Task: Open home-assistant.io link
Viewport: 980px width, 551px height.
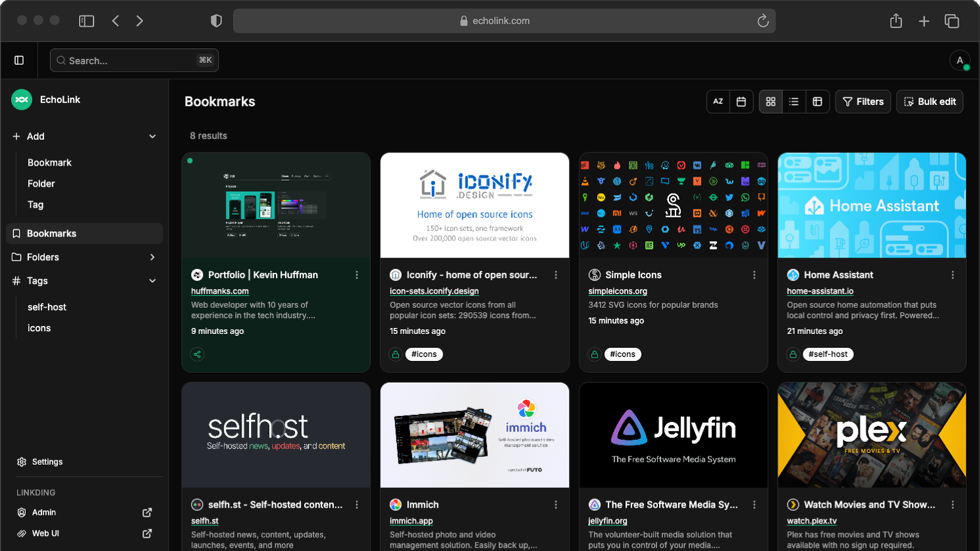Action: (x=820, y=291)
